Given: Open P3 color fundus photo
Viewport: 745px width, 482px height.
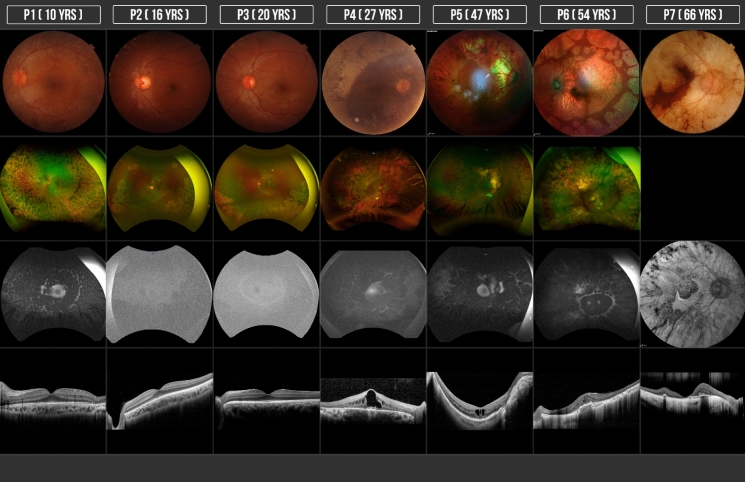Looking at the screenshot, I should [267, 82].
